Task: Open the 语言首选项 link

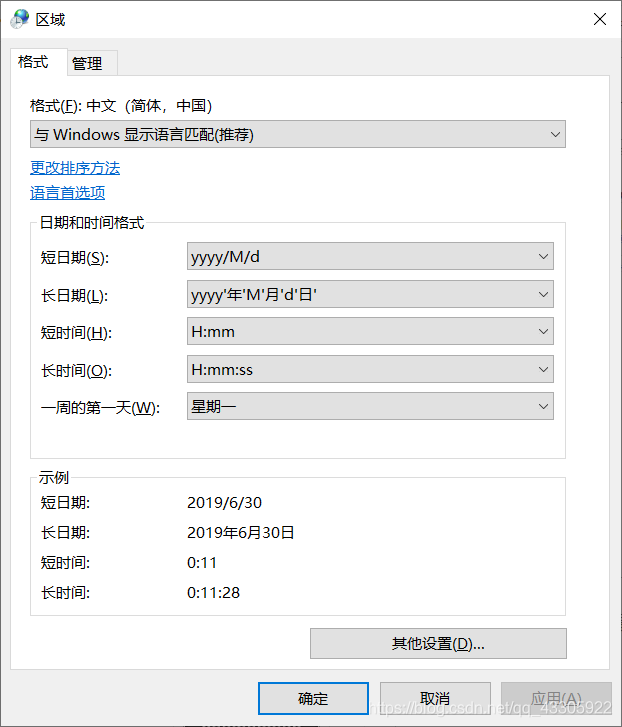Action: click(68, 193)
